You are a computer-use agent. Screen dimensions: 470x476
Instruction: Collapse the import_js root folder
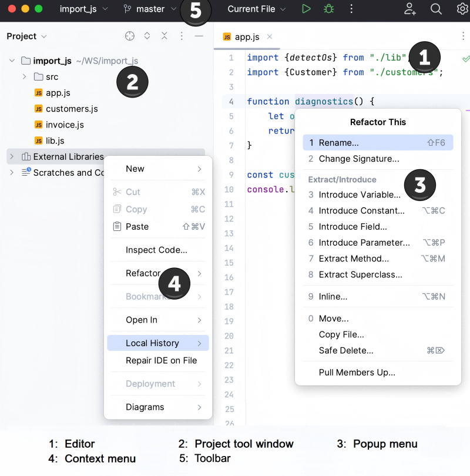pos(12,61)
